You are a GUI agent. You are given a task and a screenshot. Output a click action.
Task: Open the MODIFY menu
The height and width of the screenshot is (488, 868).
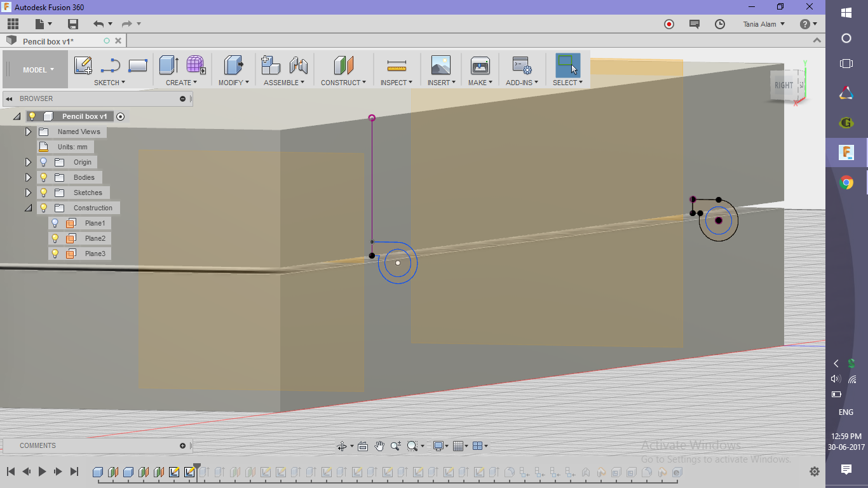234,83
